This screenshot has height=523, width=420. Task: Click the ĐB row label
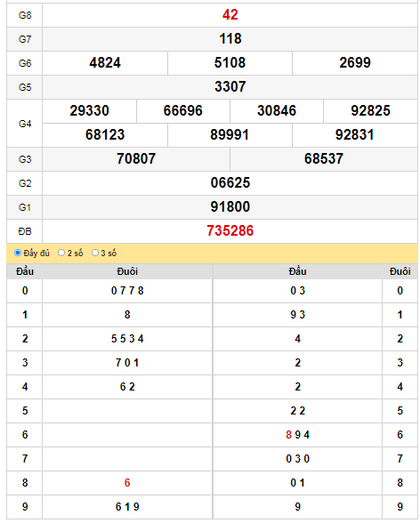point(25,231)
